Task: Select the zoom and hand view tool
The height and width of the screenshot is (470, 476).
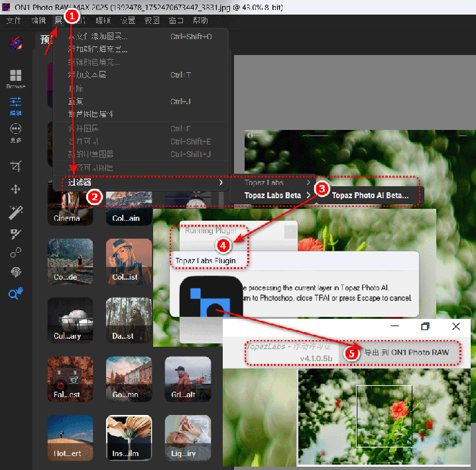Action: pos(16,294)
